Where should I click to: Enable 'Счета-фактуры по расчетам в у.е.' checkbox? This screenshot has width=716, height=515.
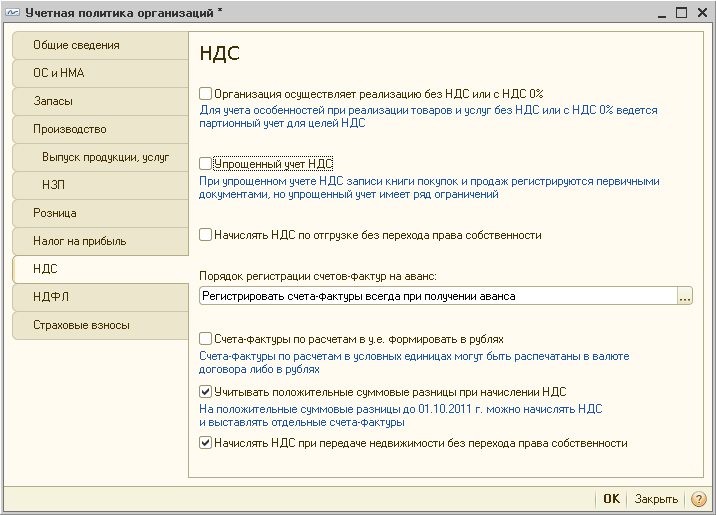(x=206, y=339)
